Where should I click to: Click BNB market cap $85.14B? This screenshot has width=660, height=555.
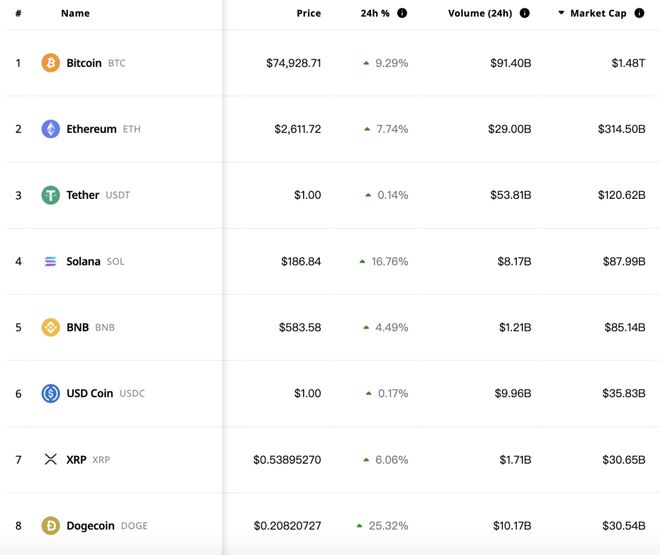625,327
